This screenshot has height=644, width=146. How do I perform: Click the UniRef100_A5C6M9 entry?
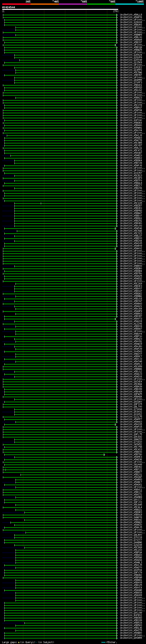point(131,366)
